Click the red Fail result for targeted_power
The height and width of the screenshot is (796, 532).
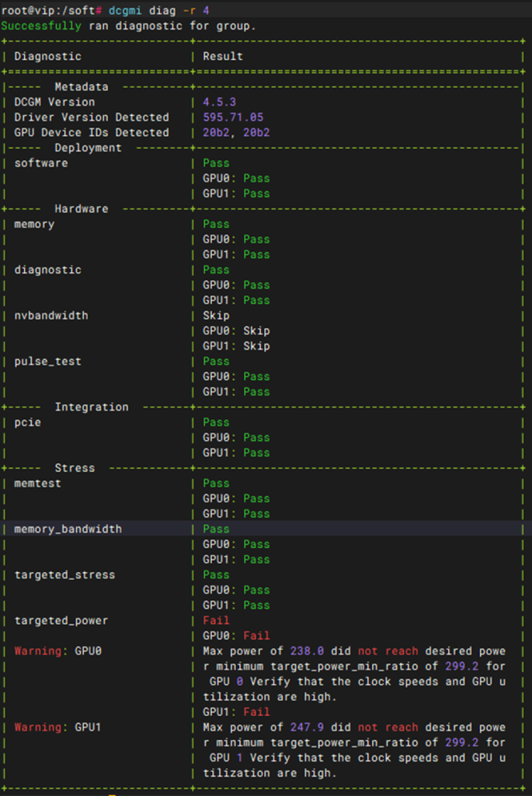pos(216,620)
